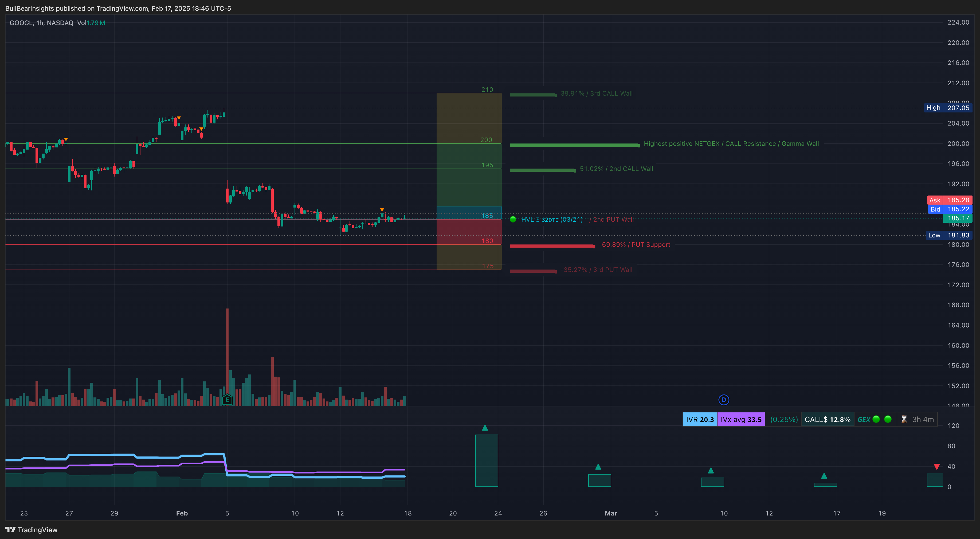980x539 pixels.
Task: Click the second green GEX status dot
Action: (888, 419)
